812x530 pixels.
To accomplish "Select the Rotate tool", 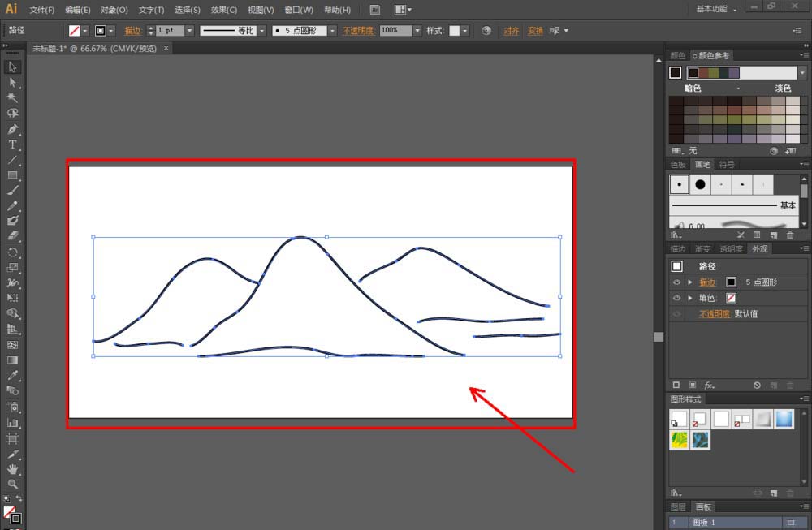I will pos(12,252).
